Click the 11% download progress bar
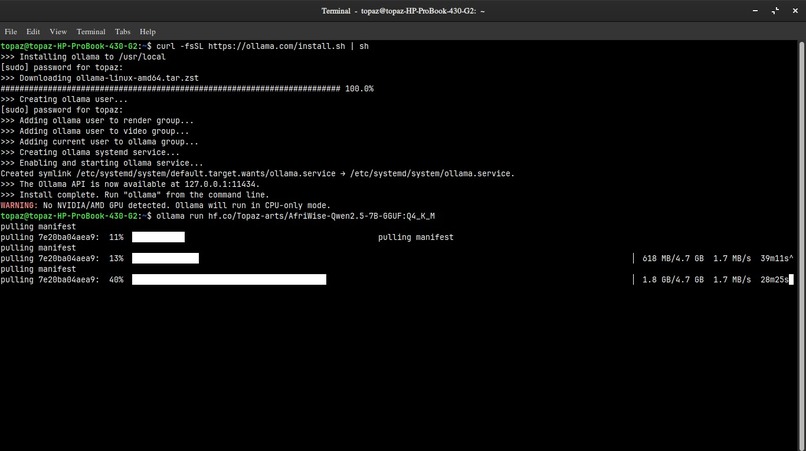 pos(158,237)
